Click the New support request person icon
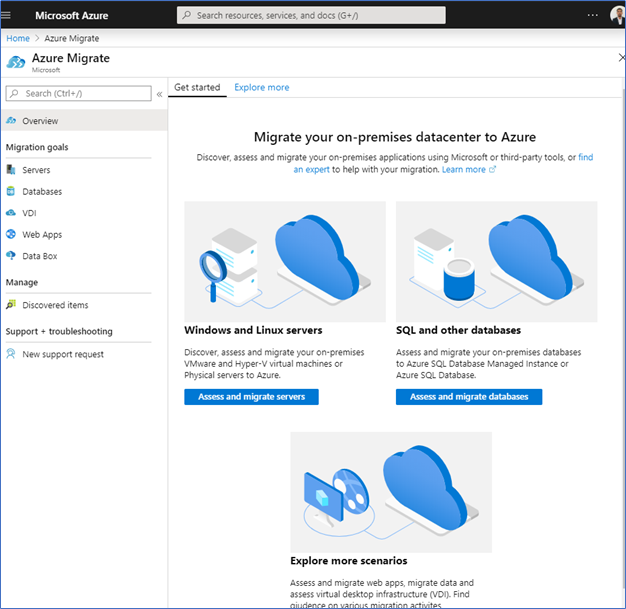This screenshot has width=626, height=609. pos(11,354)
